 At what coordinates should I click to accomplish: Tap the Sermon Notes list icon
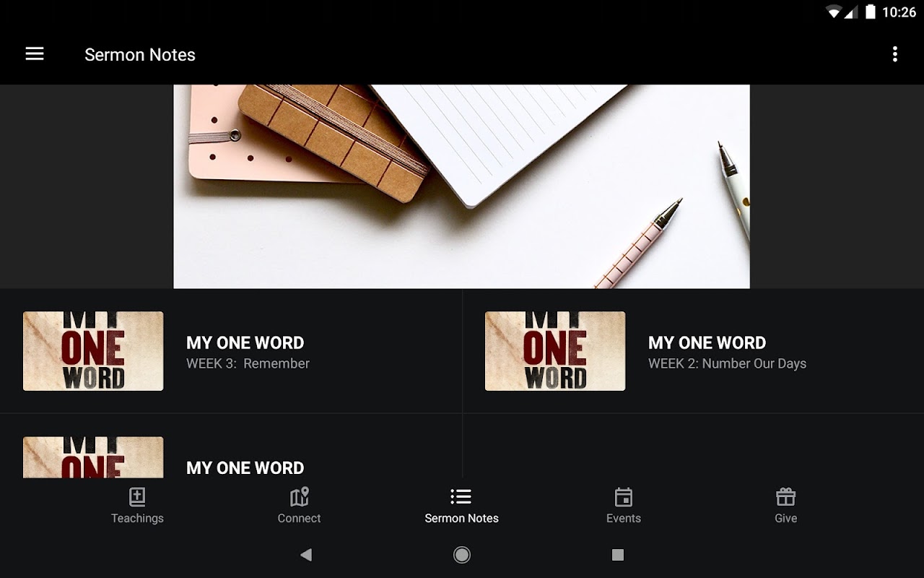click(461, 496)
